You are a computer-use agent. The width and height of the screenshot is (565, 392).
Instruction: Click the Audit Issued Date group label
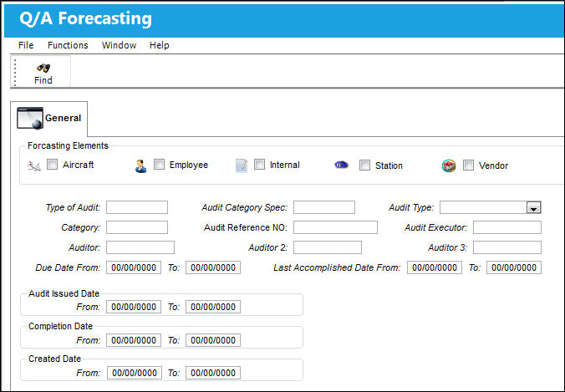point(64,293)
